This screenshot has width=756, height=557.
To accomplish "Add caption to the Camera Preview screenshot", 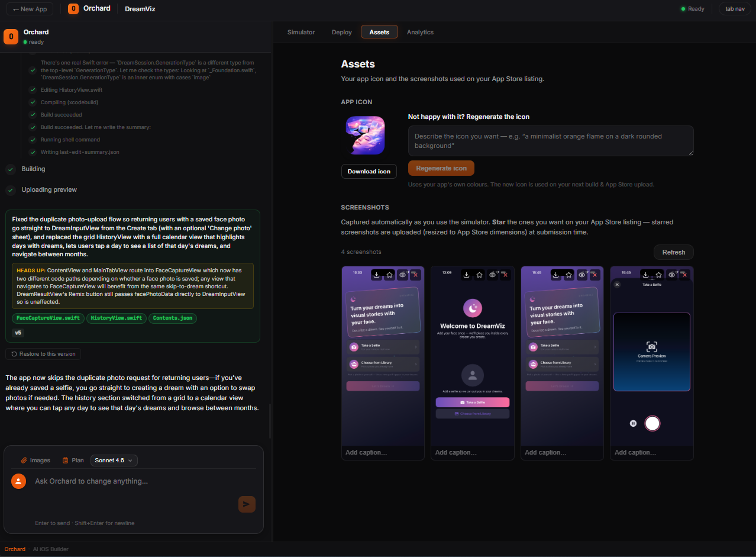I will click(x=652, y=452).
